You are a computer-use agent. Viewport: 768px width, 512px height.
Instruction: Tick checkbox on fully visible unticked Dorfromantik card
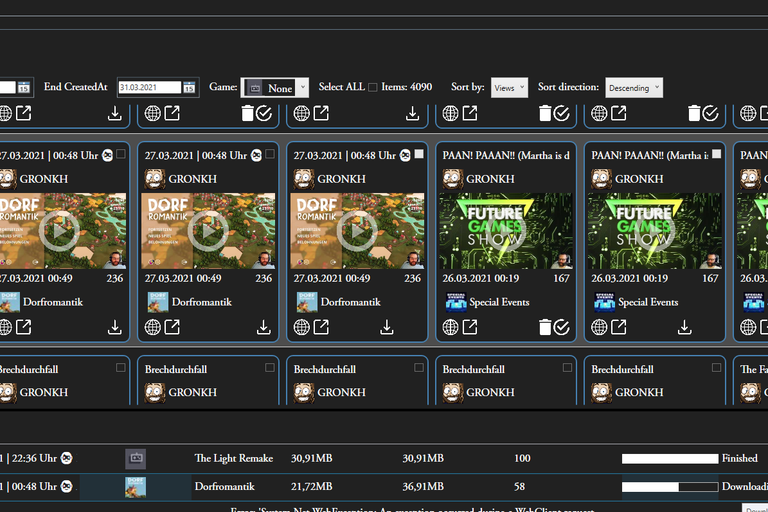pyautogui.click(x=270, y=154)
